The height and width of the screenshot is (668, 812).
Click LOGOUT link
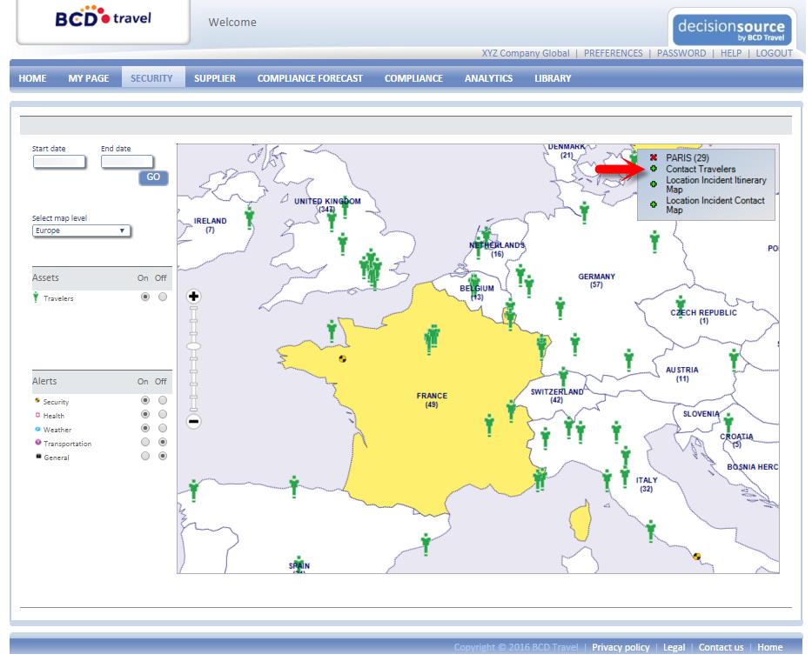click(x=774, y=53)
